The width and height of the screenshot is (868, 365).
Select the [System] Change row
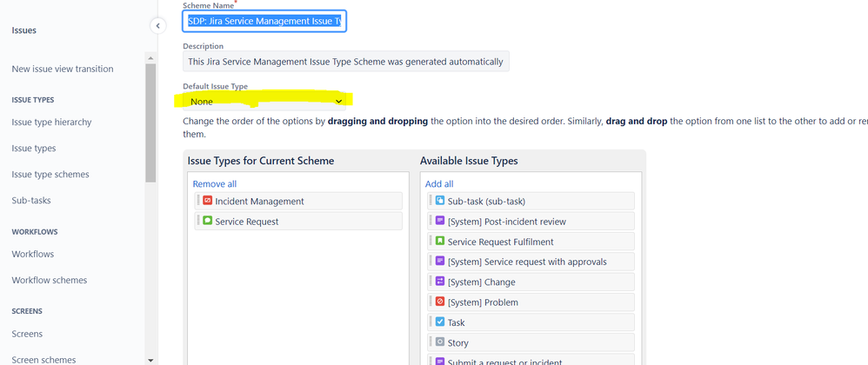[531, 282]
